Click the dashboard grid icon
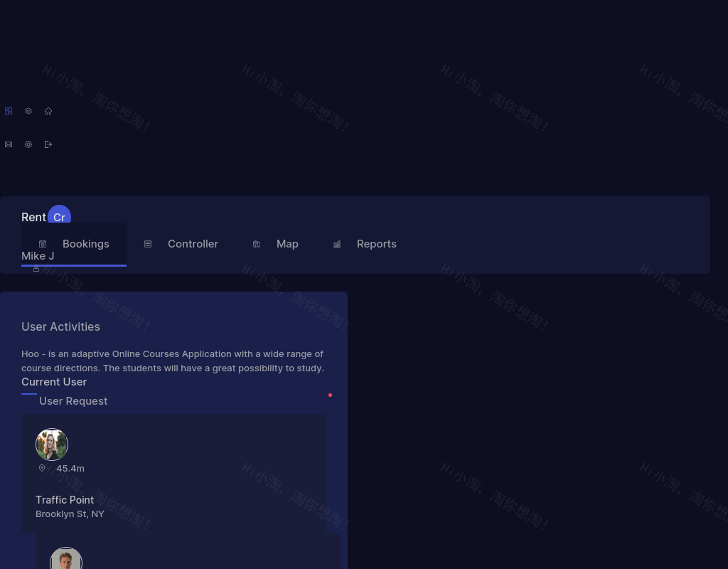 (9, 111)
